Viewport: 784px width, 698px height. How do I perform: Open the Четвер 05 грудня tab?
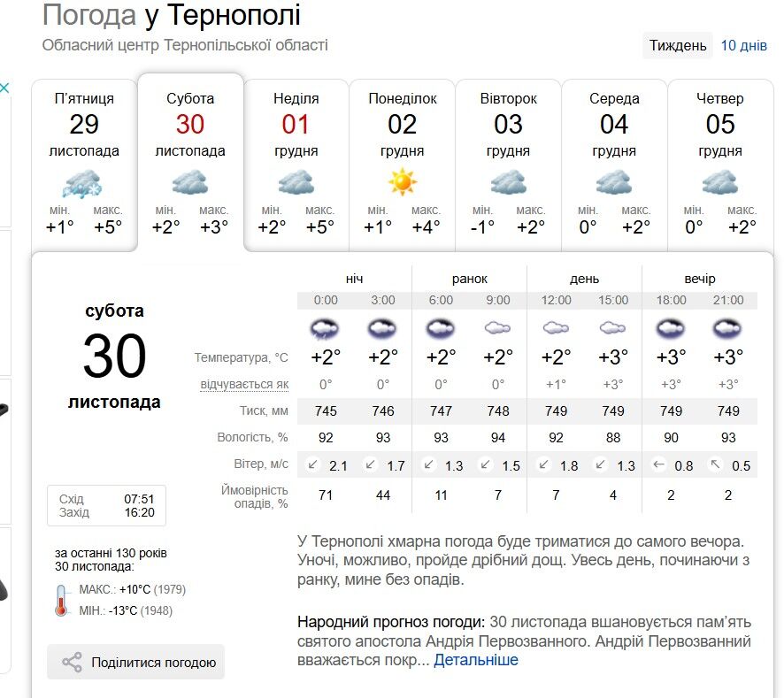point(720,164)
